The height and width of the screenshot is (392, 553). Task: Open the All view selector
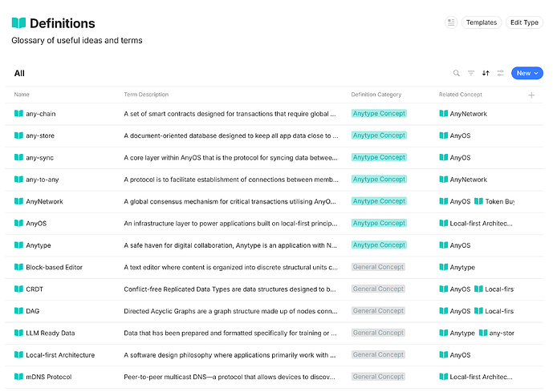(19, 73)
